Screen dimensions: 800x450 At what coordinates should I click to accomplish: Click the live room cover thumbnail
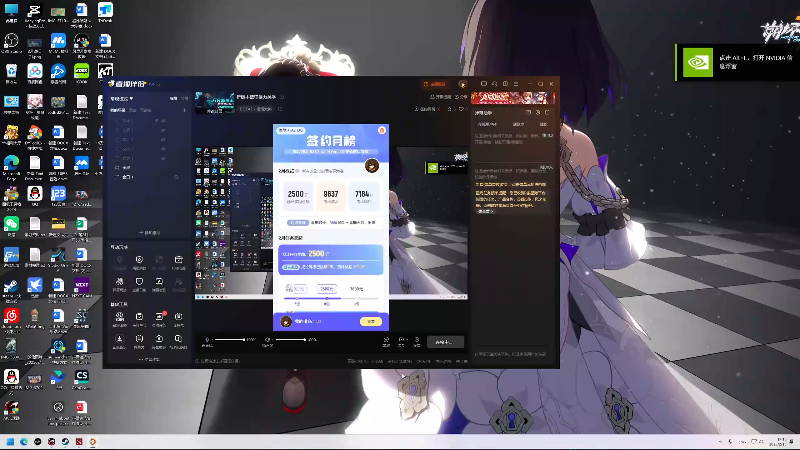[x=215, y=104]
